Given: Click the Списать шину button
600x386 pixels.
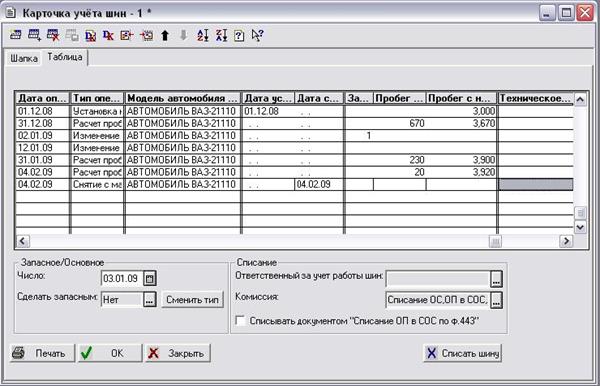Looking at the screenshot, I should (x=463, y=353).
